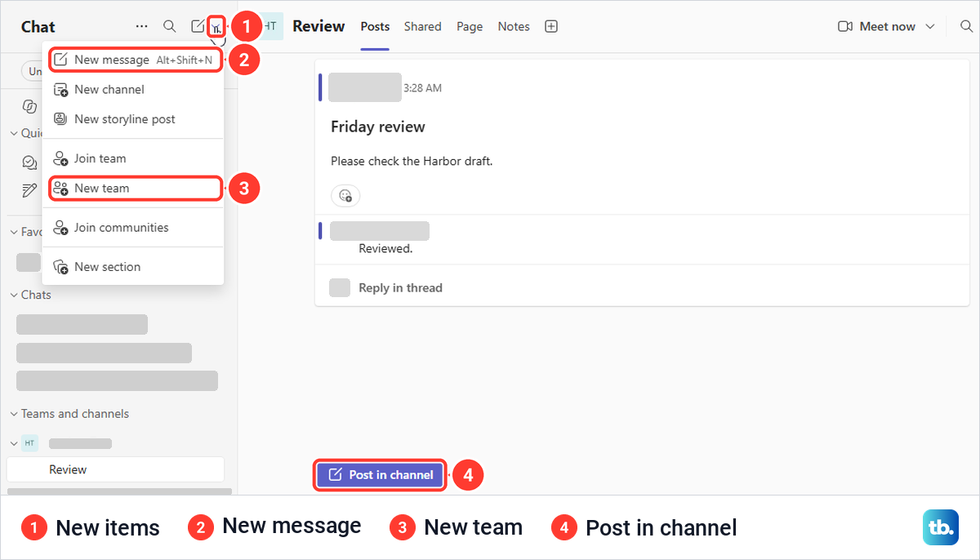Collapse the HT team chevron
Screen dimensions: 980x560
14,443
